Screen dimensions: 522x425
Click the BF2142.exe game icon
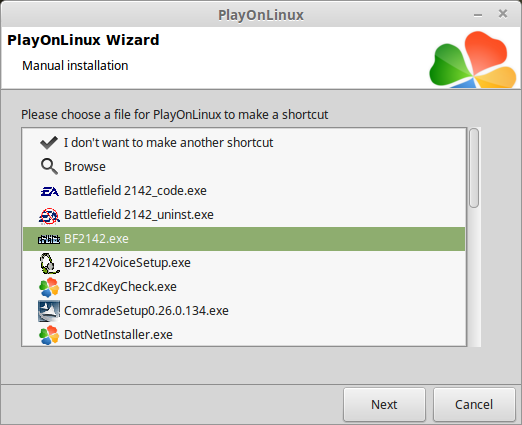(x=49, y=239)
